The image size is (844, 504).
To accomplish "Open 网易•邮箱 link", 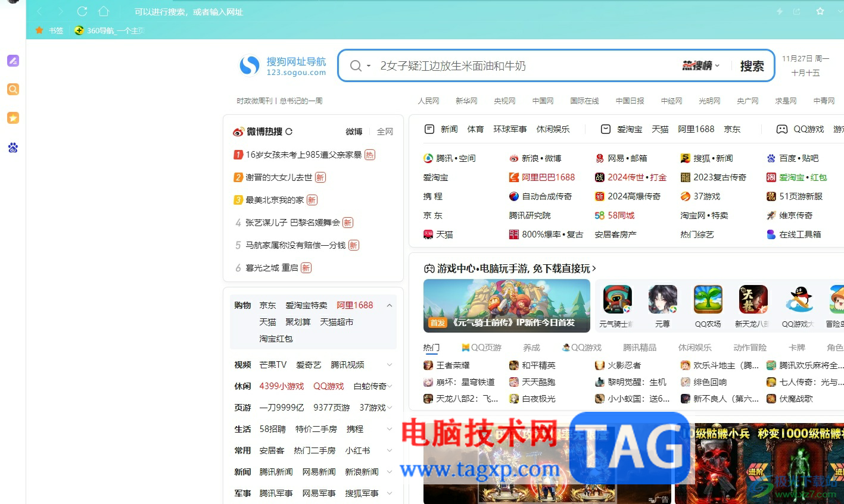I will coord(621,158).
